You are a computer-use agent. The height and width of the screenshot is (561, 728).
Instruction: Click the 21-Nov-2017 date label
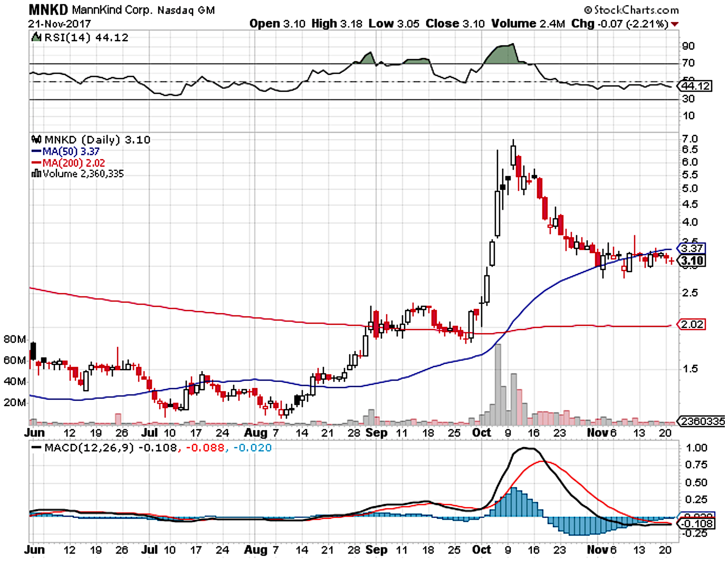point(60,24)
